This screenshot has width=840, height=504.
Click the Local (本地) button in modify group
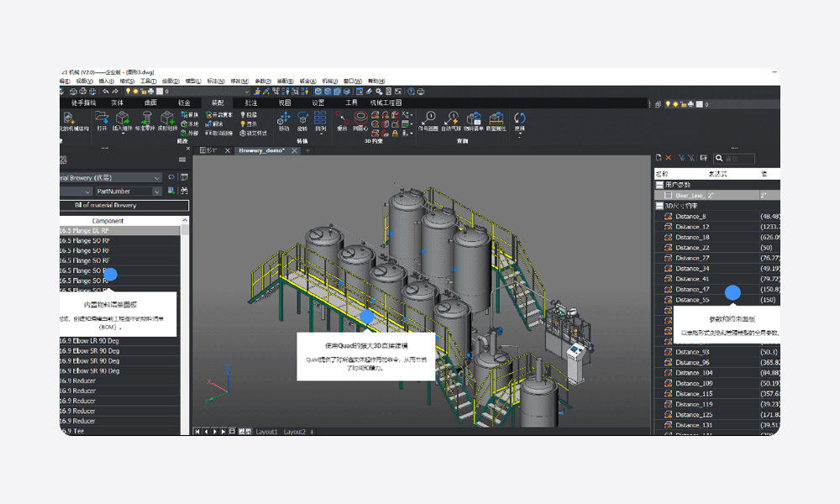point(190,123)
